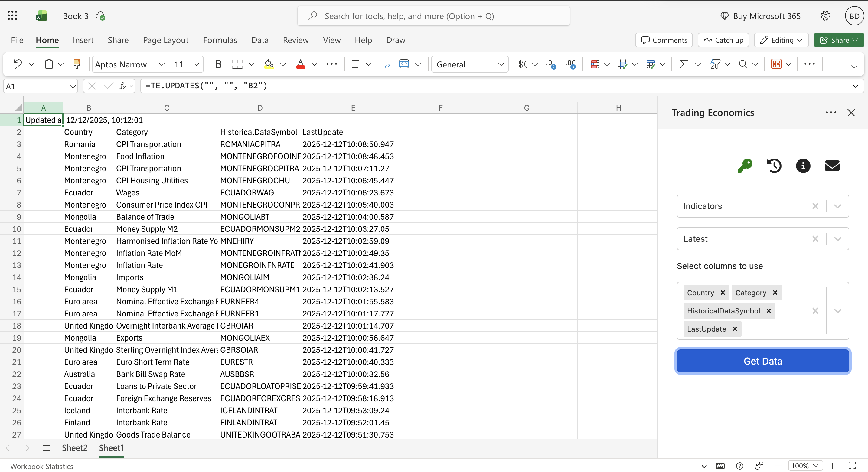Click the Wrap Text icon
The height and width of the screenshot is (472, 868).
(x=384, y=64)
